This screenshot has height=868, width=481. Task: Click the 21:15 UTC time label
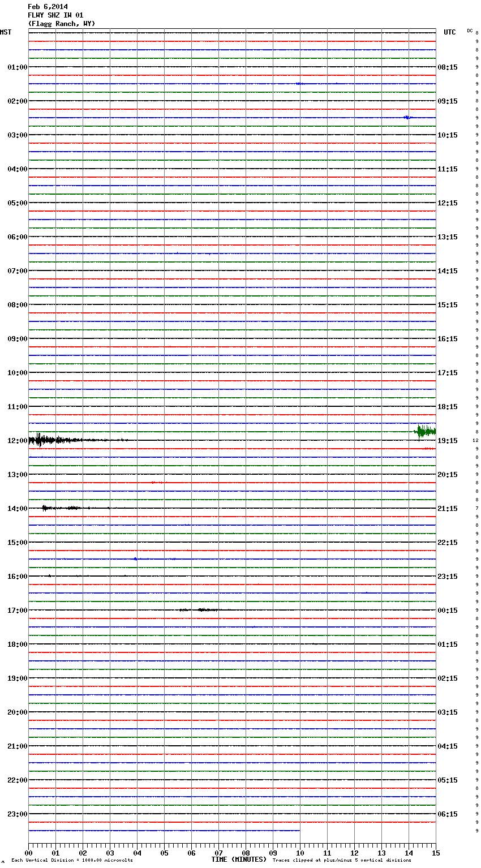tap(448, 509)
